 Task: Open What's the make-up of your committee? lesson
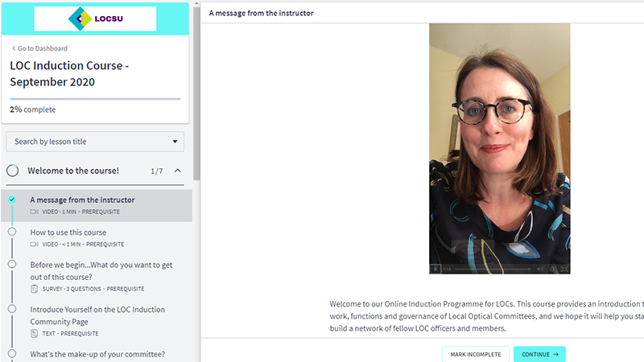[x=97, y=354]
